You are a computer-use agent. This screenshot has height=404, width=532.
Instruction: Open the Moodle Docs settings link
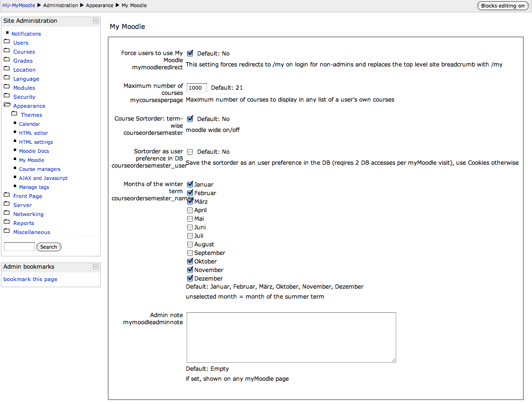click(34, 151)
